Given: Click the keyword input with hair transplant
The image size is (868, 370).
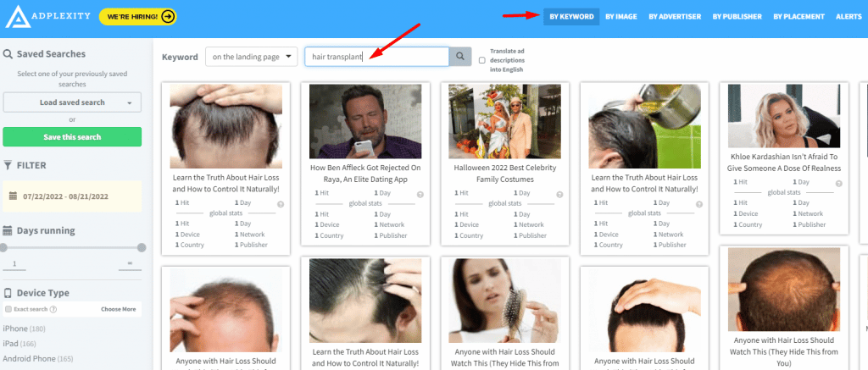Looking at the screenshot, I should point(376,57).
